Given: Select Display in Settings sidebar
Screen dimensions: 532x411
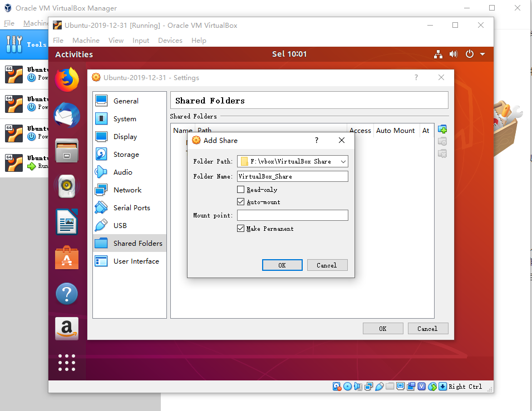Looking at the screenshot, I should point(130,136).
